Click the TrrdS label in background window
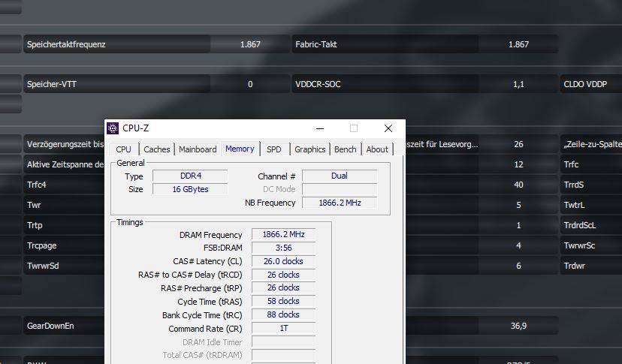The image size is (622, 364). 574,185
